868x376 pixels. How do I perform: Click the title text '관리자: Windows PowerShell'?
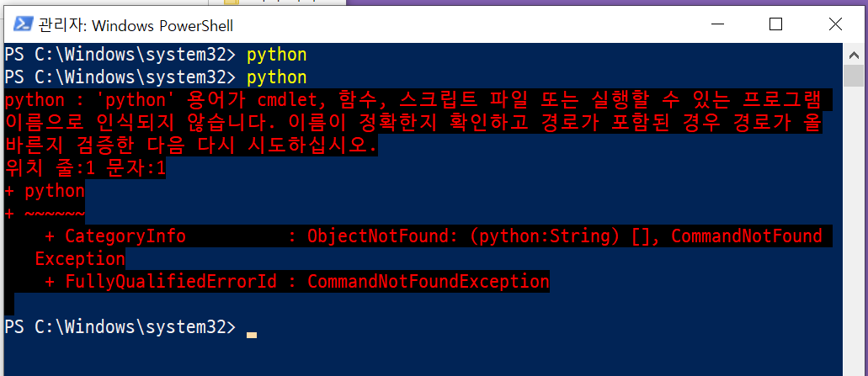click(x=136, y=25)
